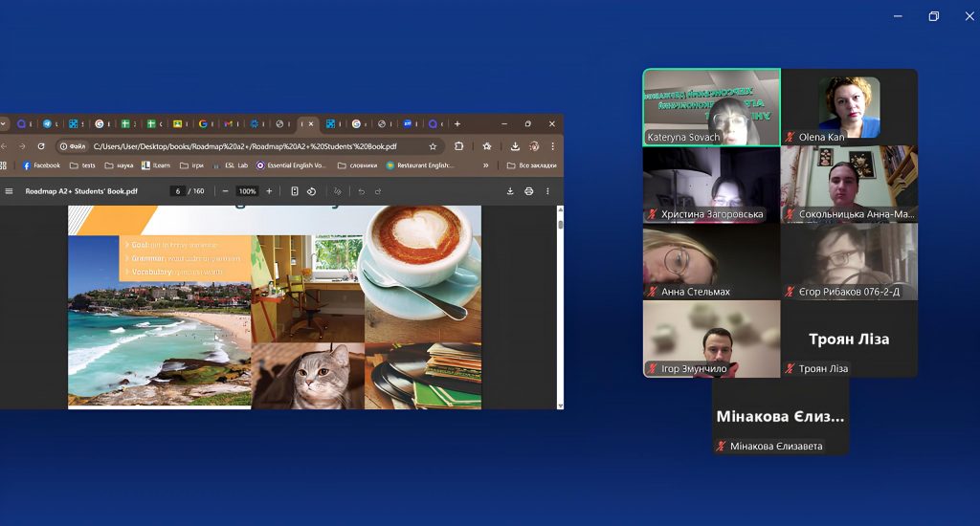The width and height of the screenshot is (980, 526).
Task: Click the PDF zoom out minus button
Action: click(225, 191)
